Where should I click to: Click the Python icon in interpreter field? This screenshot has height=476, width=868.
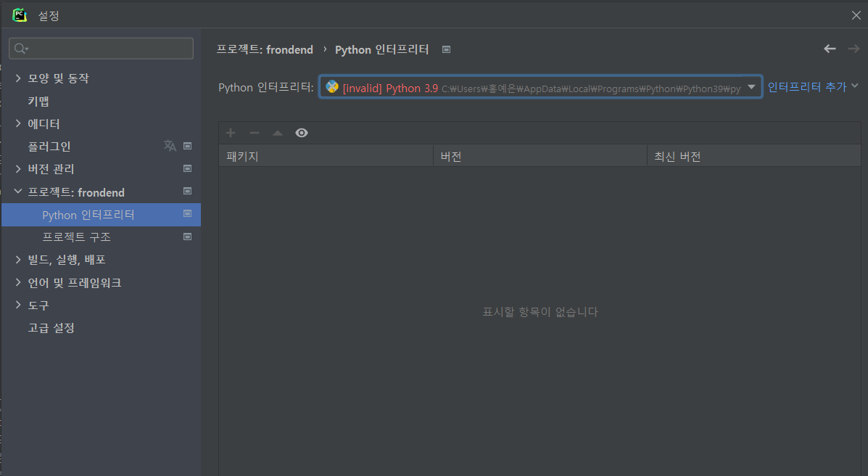(332, 87)
